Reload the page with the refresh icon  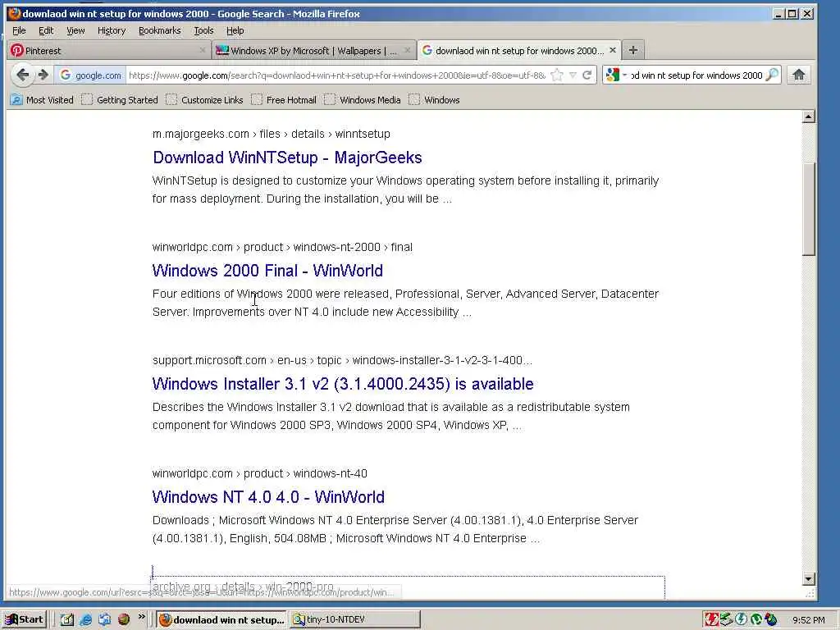pyautogui.click(x=587, y=75)
